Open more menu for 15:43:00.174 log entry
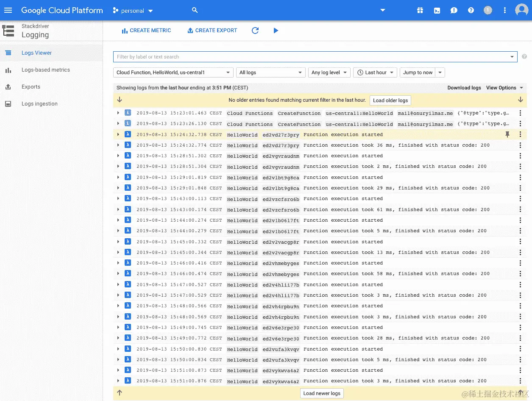The height and width of the screenshot is (401, 532). 520,209
